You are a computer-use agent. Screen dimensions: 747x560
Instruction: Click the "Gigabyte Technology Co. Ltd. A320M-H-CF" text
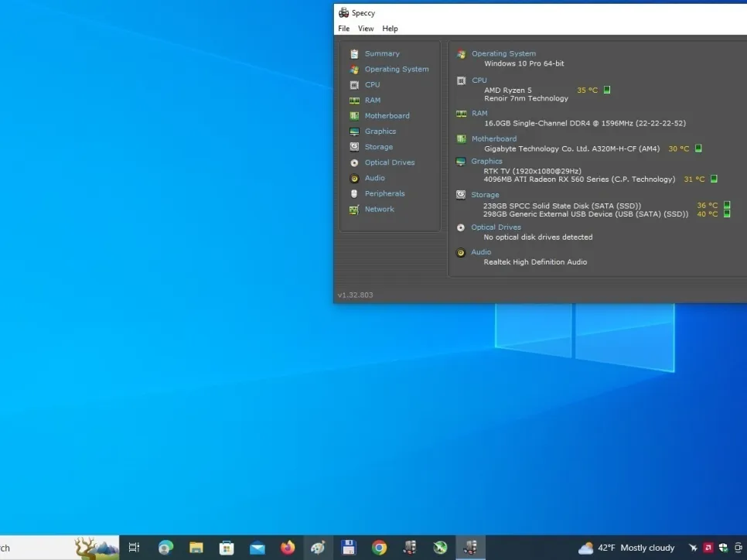pyautogui.click(x=571, y=149)
